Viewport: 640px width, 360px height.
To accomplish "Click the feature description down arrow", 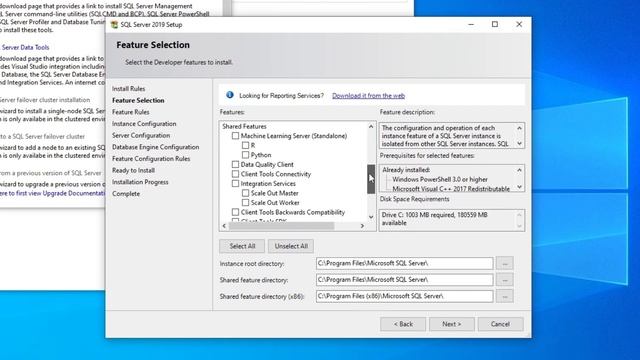I will tap(519, 143).
